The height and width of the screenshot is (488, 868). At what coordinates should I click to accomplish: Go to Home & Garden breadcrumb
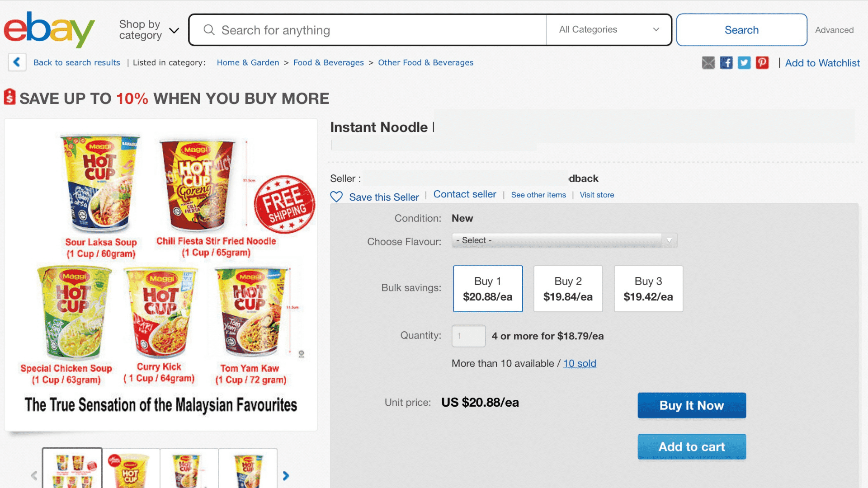[x=248, y=63]
